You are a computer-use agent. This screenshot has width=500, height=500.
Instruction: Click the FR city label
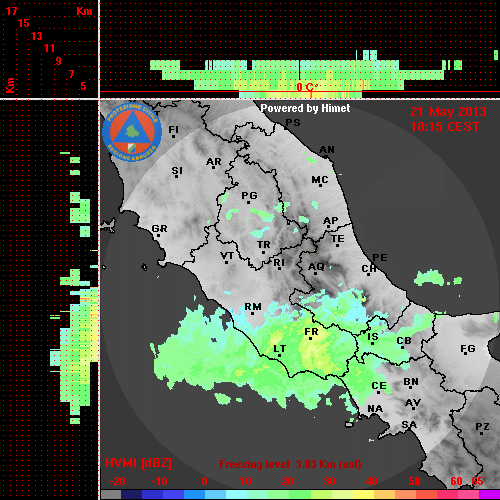(311, 332)
